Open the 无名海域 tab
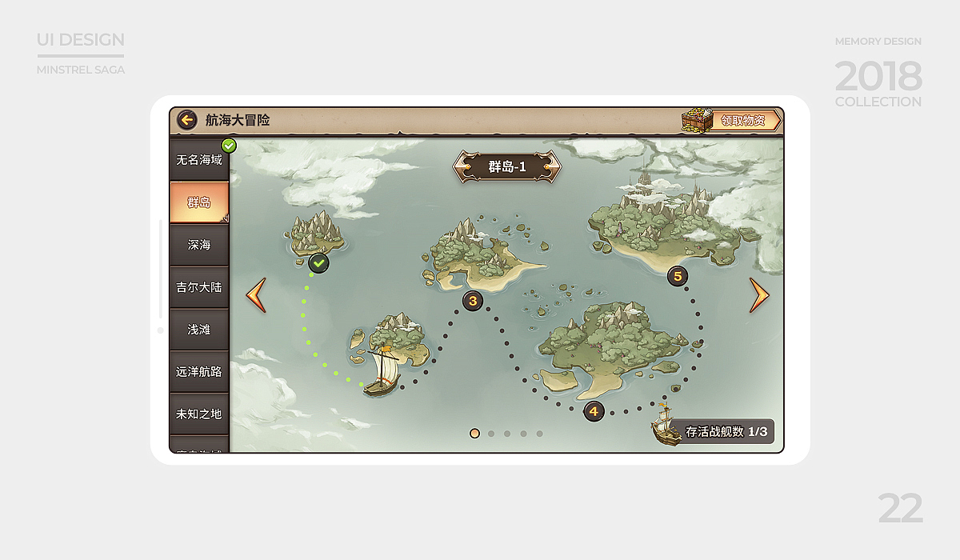 tap(199, 159)
